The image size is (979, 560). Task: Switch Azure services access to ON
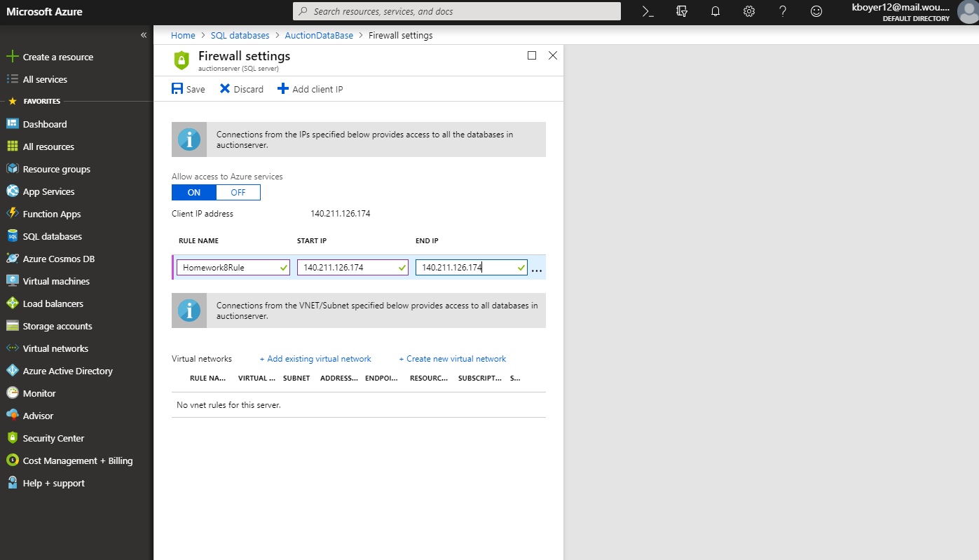point(194,192)
